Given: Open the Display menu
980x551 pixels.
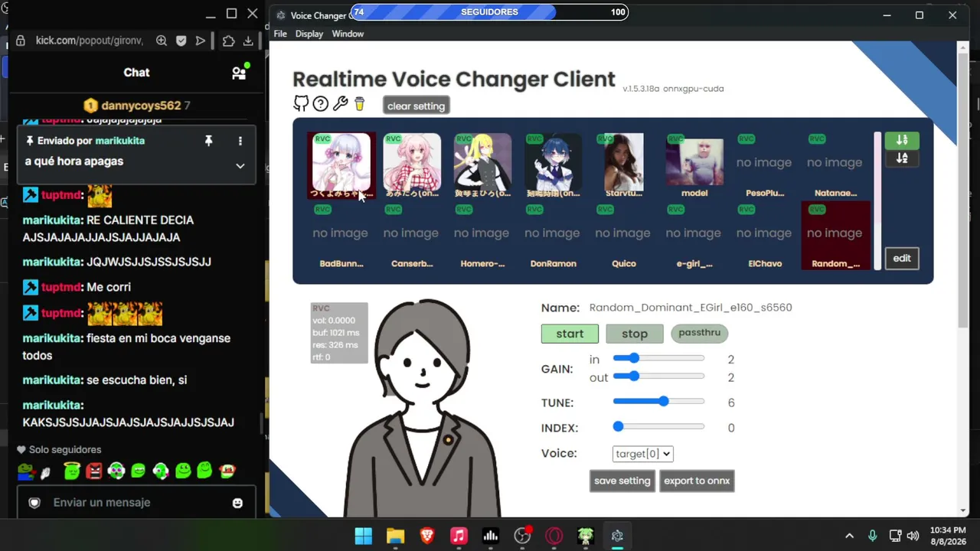Looking at the screenshot, I should [309, 34].
